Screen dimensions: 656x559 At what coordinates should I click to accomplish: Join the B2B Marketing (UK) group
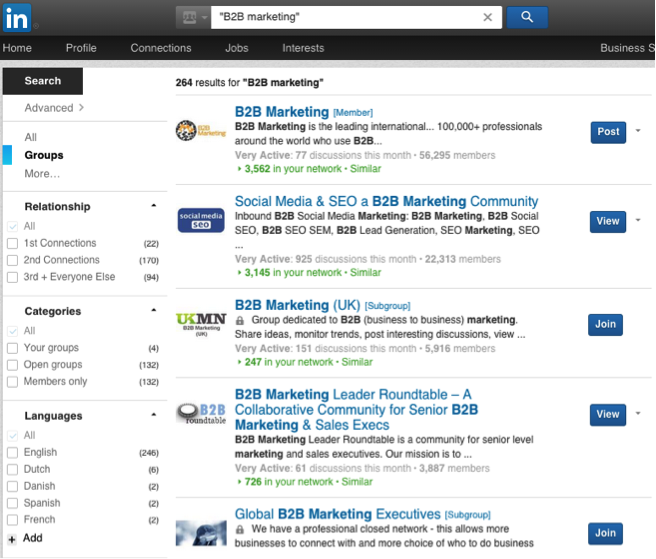click(x=605, y=324)
